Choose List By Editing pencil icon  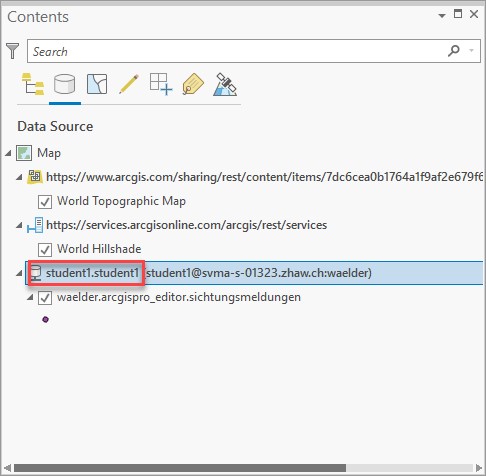[x=129, y=84]
